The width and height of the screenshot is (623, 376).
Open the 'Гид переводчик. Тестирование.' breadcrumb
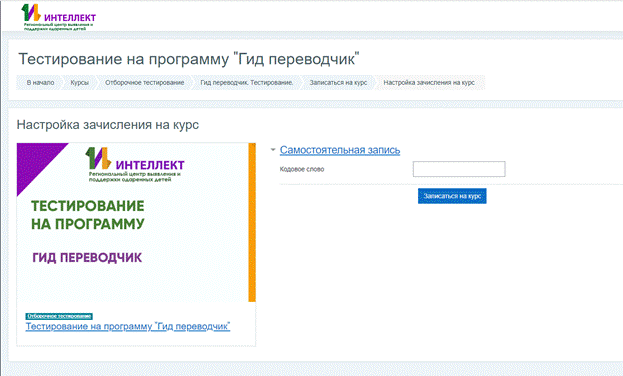click(x=247, y=83)
